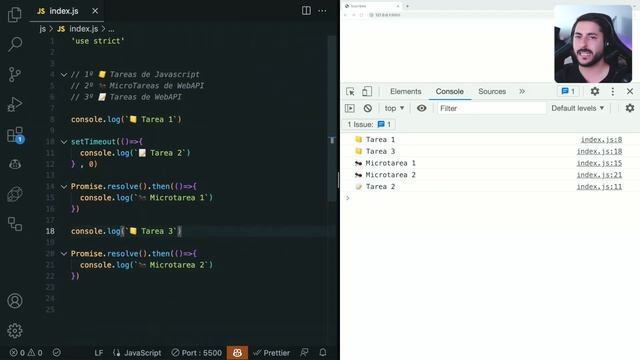Image resolution: width=640 pixels, height=360 pixels.
Task: Open the index.js:21 source link
Action: (599, 175)
